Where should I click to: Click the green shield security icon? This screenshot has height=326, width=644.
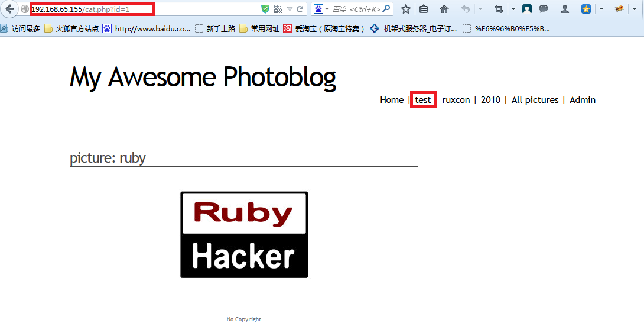click(265, 9)
